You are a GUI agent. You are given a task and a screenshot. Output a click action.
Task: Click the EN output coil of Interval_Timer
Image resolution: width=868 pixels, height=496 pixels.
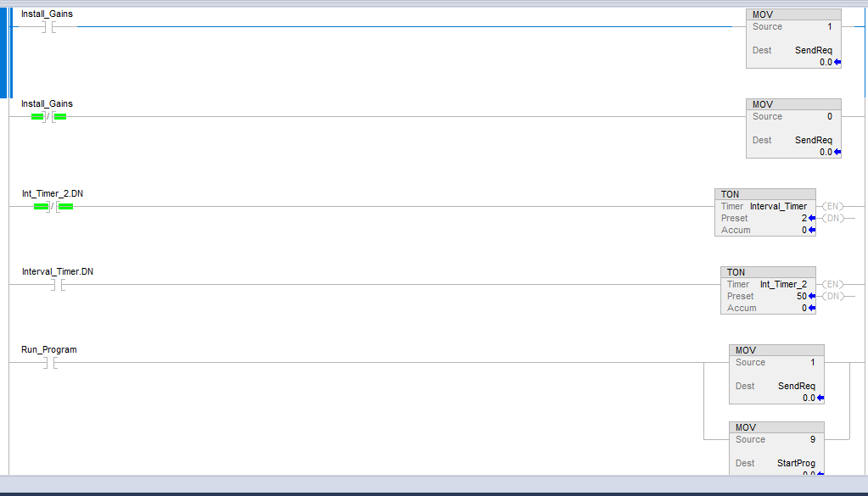832,206
